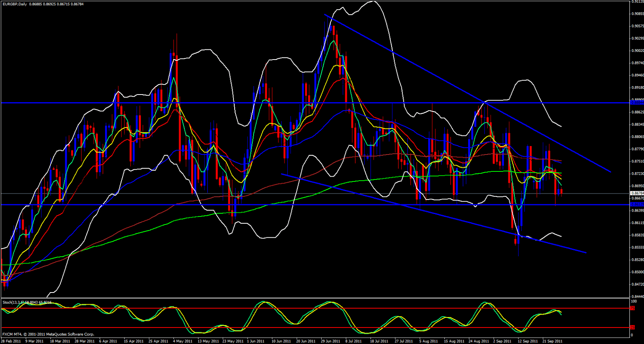Viewport: 644px width, 344px height.
Task: Click the 0.84440 price axis label
Action: (x=636, y=297)
